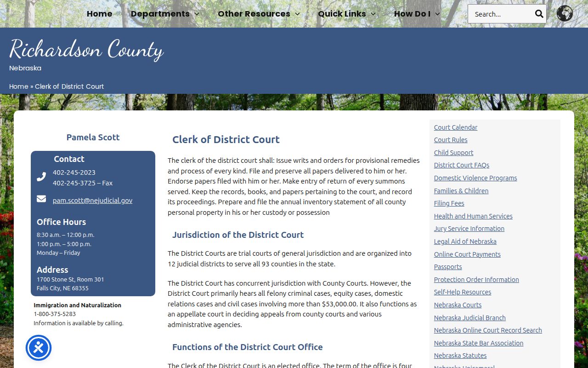Open Nebraska Online Court Record Search
Image resolution: width=588 pixels, height=368 pixels.
(488, 330)
